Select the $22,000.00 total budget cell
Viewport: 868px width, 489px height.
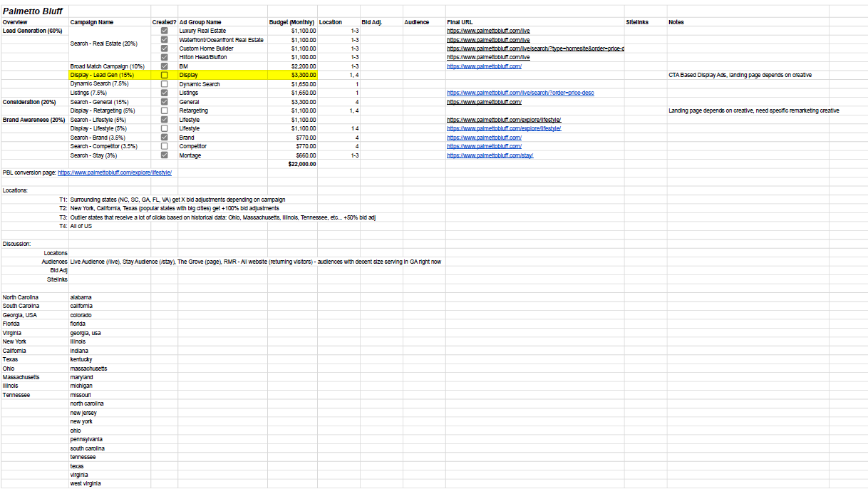(x=292, y=164)
